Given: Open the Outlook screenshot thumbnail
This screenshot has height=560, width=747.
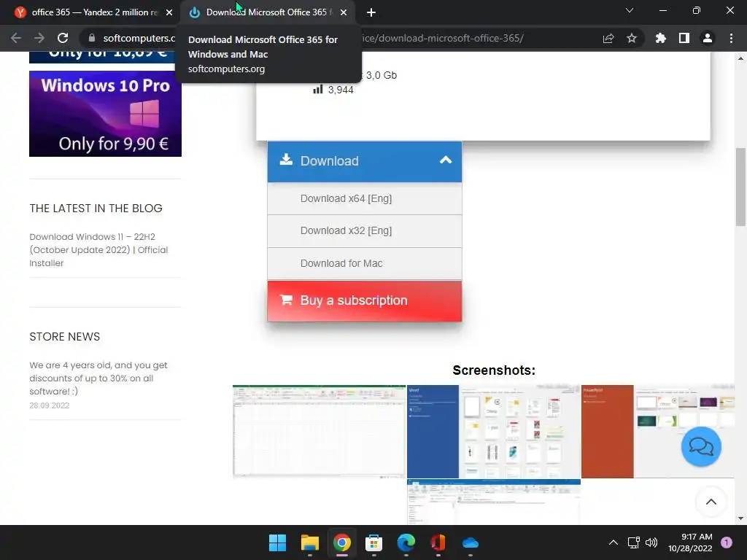Looking at the screenshot, I should [494, 502].
